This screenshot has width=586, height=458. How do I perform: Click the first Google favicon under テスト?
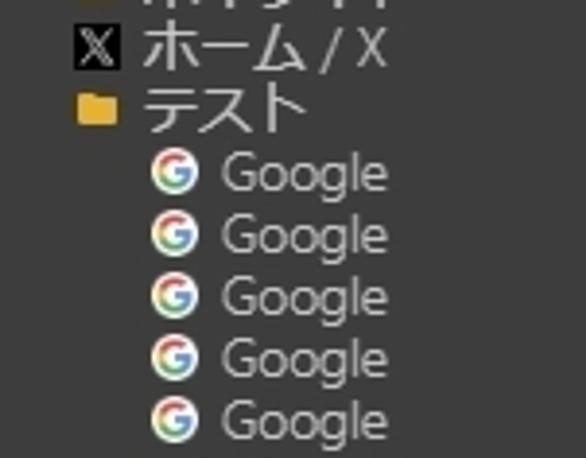[175, 171]
